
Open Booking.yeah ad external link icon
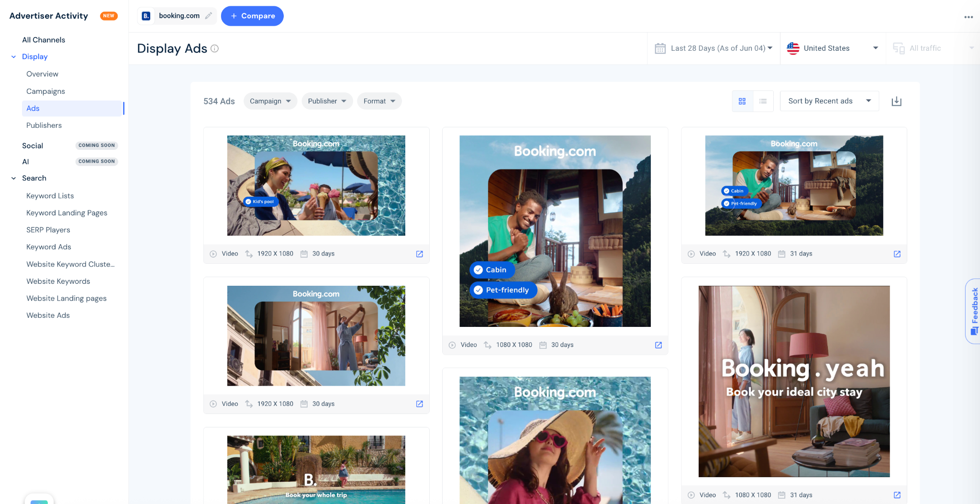click(x=897, y=495)
